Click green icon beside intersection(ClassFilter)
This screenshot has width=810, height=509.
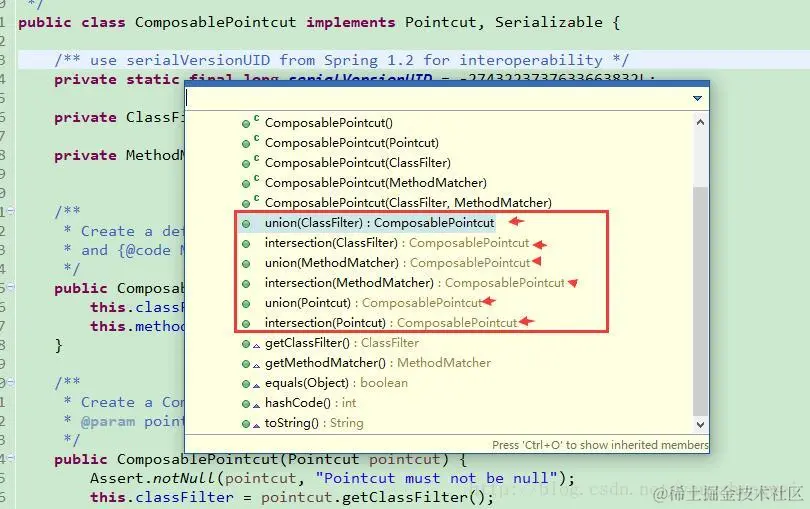point(246,244)
